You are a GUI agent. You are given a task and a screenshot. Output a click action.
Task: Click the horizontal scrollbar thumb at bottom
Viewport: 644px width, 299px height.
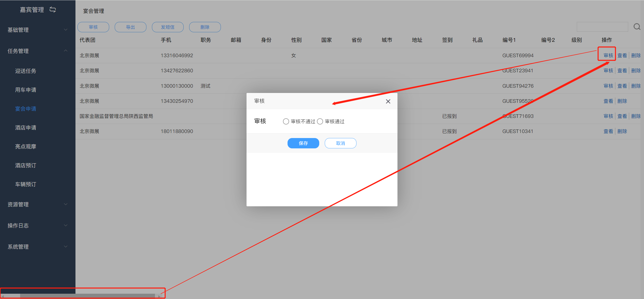[88, 296]
